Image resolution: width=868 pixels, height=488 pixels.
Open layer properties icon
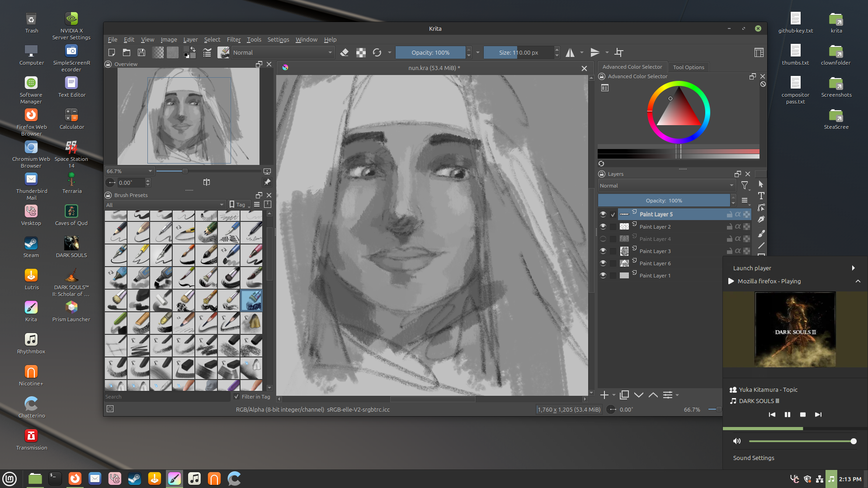click(668, 395)
